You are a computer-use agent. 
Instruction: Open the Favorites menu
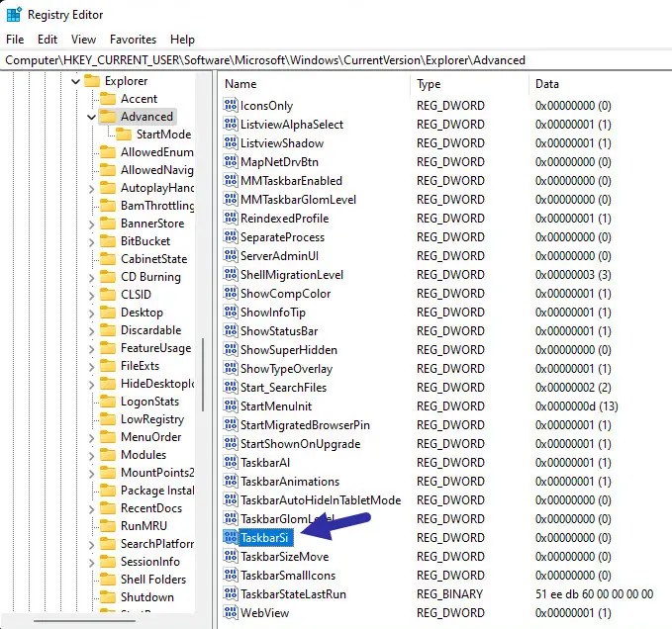point(133,40)
